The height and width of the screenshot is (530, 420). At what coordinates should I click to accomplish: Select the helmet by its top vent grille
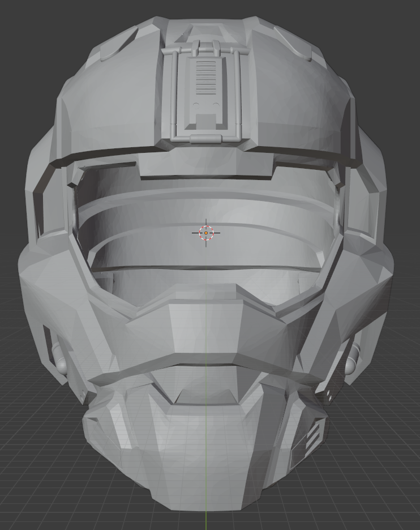(206, 78)
